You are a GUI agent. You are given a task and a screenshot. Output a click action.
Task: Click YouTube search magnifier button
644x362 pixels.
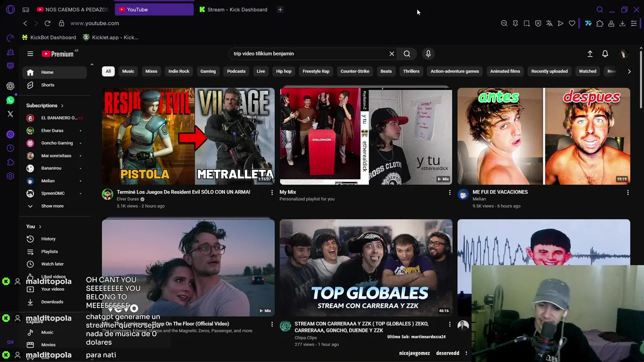(x=407, y=54)
